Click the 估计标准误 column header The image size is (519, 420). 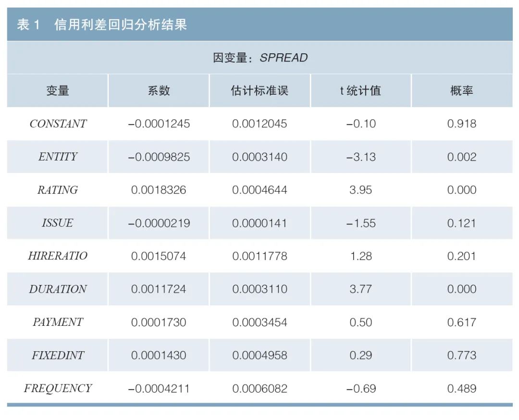(259, 91)
